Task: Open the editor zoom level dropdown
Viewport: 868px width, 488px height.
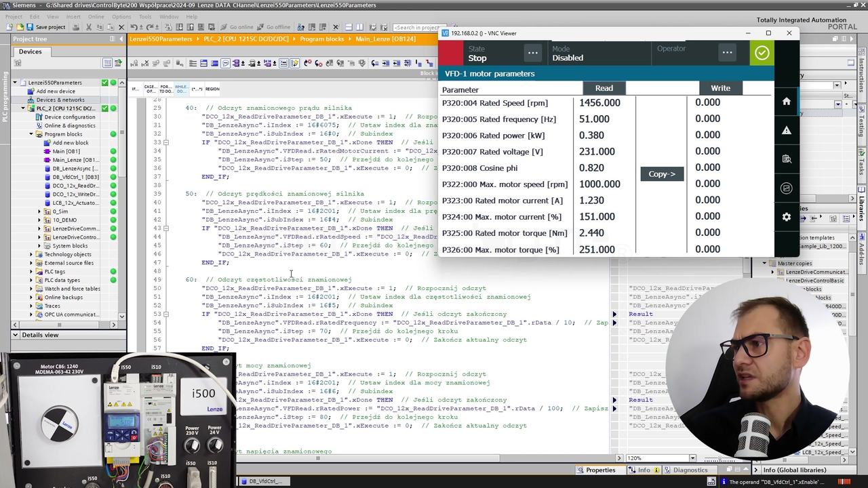Action: click(692, 458)
